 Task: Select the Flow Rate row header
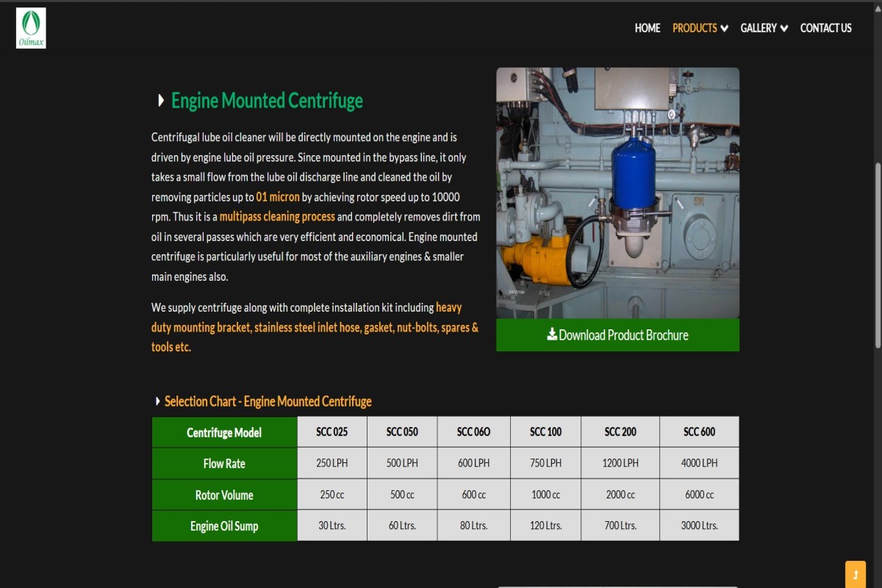(x=224, y=464)
